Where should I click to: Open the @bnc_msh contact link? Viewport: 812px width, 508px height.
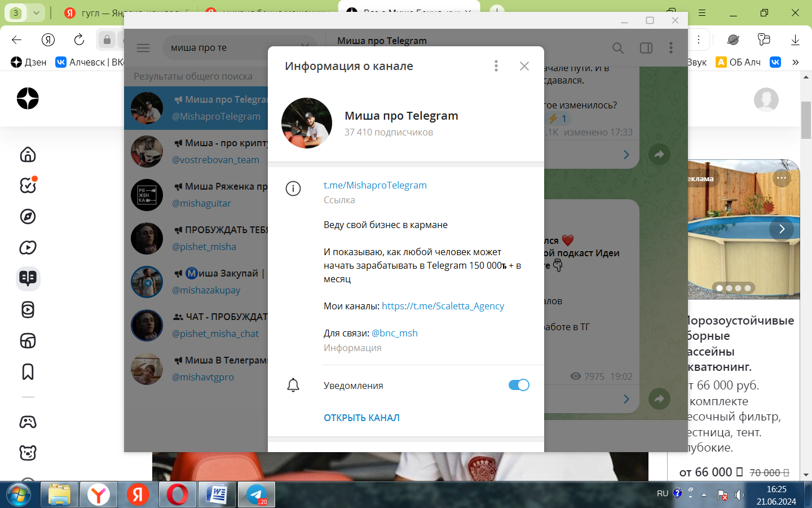pos(395,333)
